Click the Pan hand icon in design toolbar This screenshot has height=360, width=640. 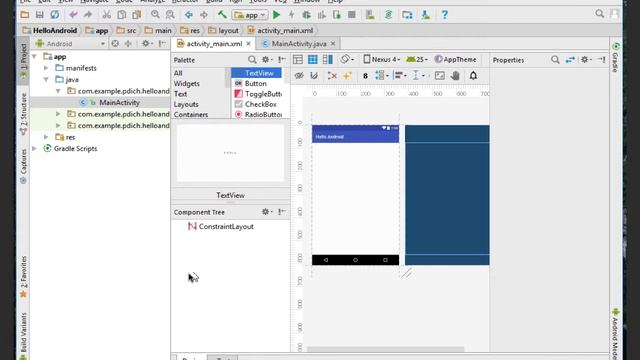pos(455,76)
